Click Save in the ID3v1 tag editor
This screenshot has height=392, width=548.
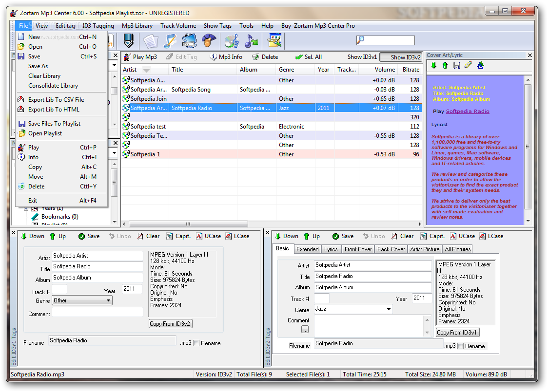click(x=89, y=236)
